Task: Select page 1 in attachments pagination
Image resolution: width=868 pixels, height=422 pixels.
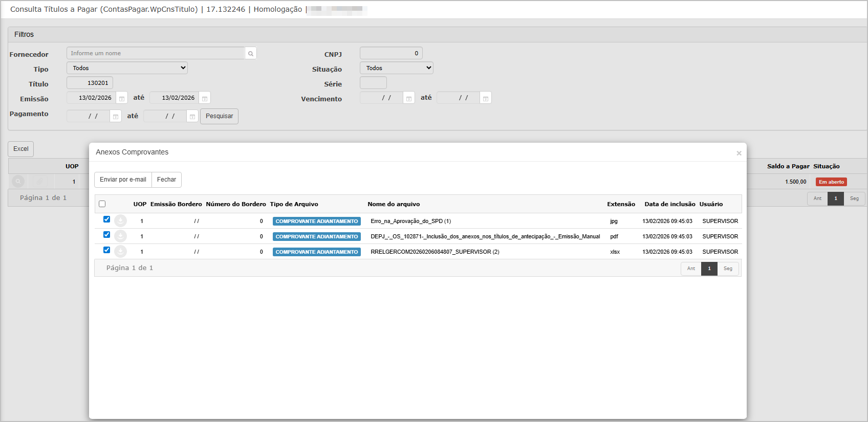Action: (x=709, y=269)
